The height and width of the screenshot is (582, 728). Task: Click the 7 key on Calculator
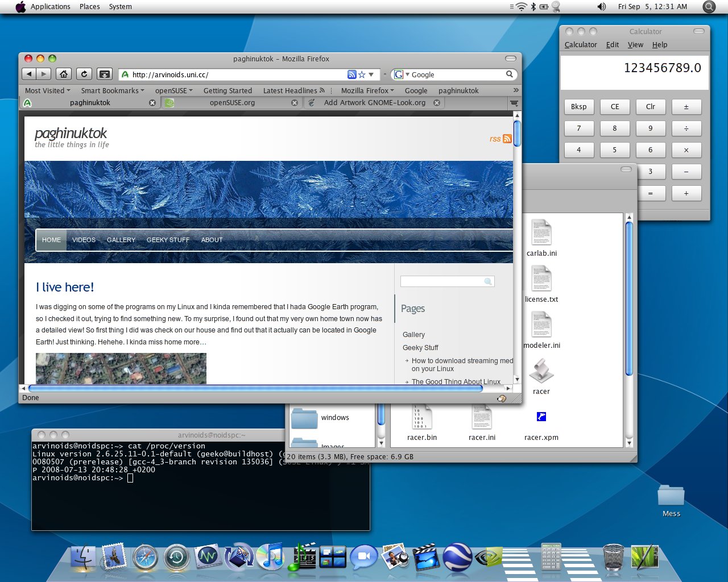(x=579, y=128)
